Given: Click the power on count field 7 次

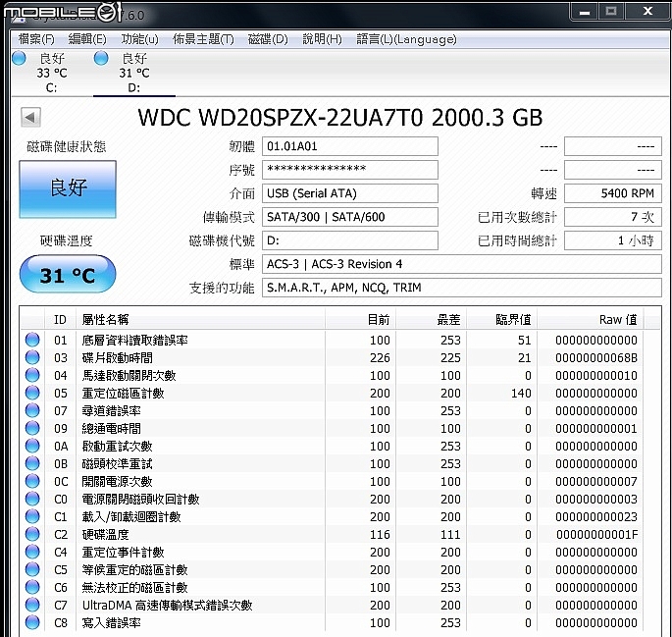Looking at the screenshot, I should click(x=613, y=217).
